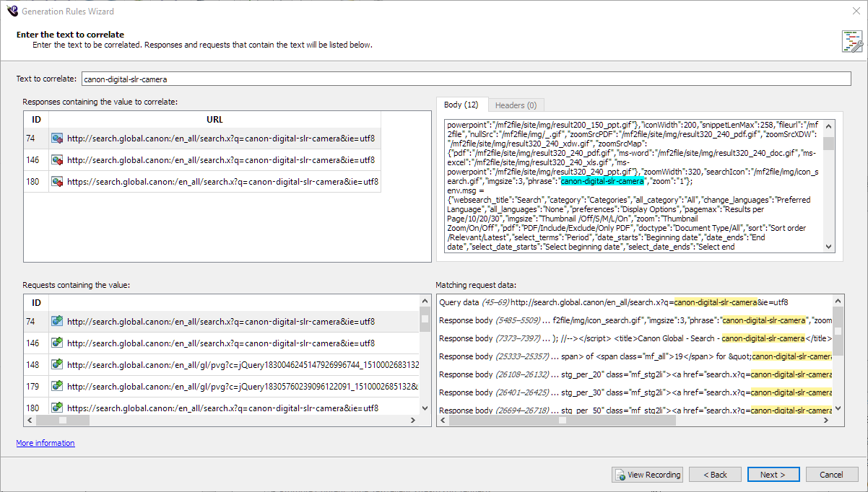The width and height of the screenshot is (868, 492).
Task: Click the Text to correlate input field
Action: [466, 79]
